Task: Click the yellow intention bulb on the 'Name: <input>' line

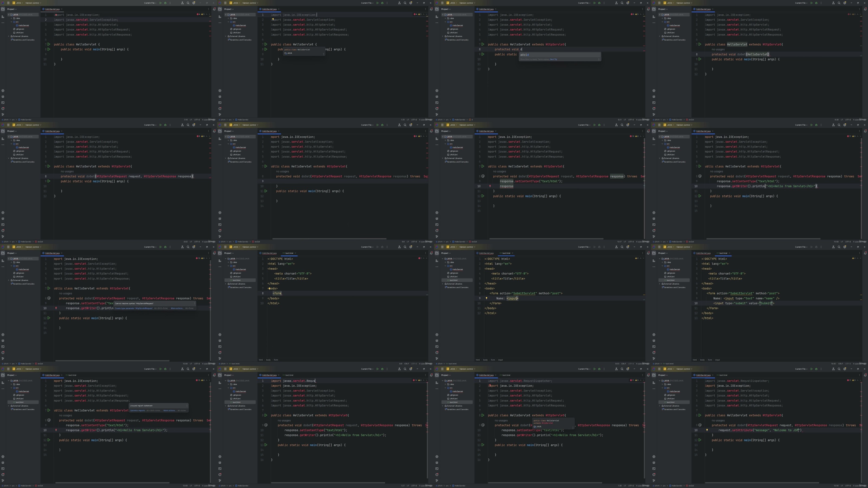Action: coord(486,298)
